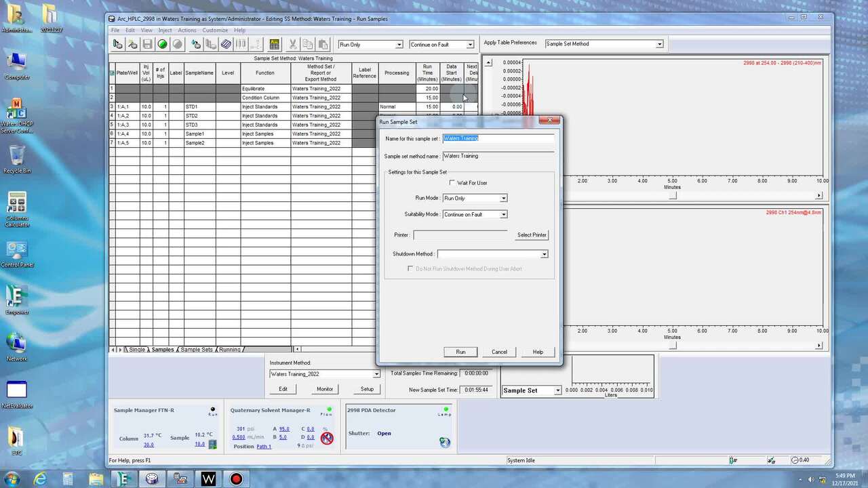Enable the Wait For User checkbox
The height and width of the screenshot is (488, 868).
point(452,183)
